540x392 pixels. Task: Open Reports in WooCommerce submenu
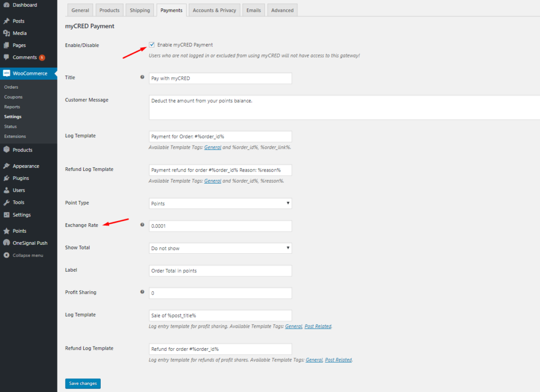coord(12,107)
